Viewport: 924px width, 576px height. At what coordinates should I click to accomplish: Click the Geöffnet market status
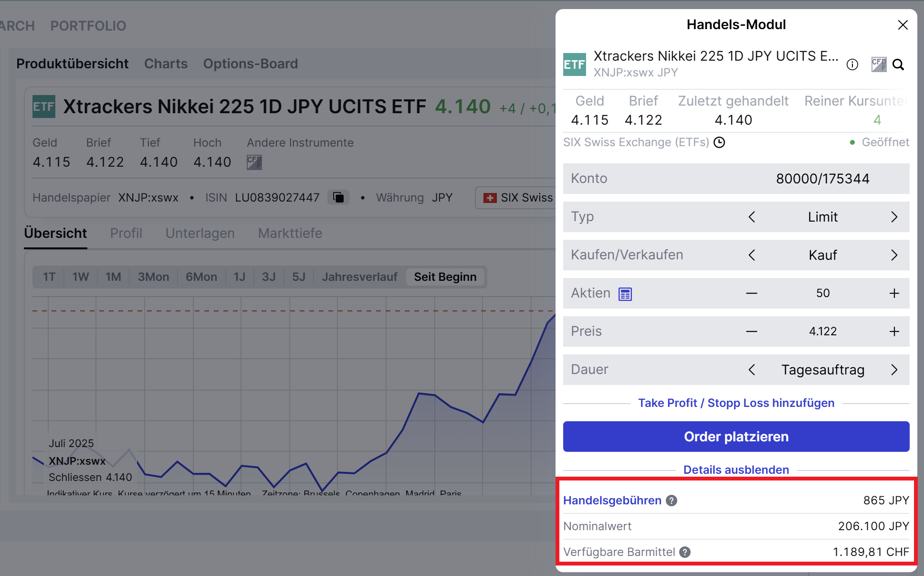[880, 142]
